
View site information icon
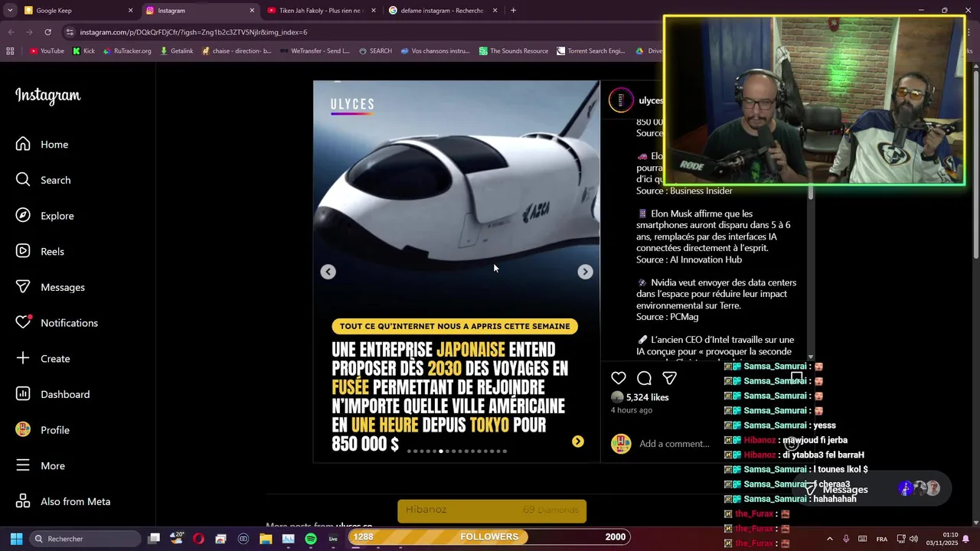[70, 32]
